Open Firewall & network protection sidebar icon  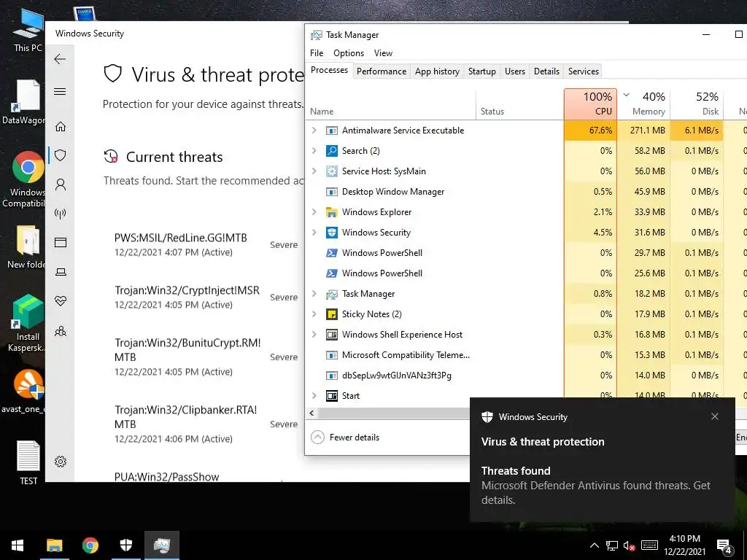(x=60, y=214)
